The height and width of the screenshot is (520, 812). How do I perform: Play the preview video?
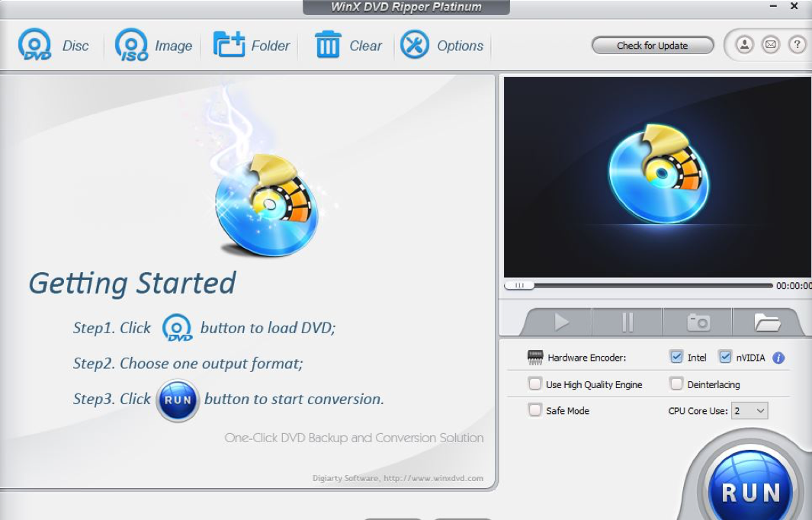pyautogui.click(x=561, y=323)
